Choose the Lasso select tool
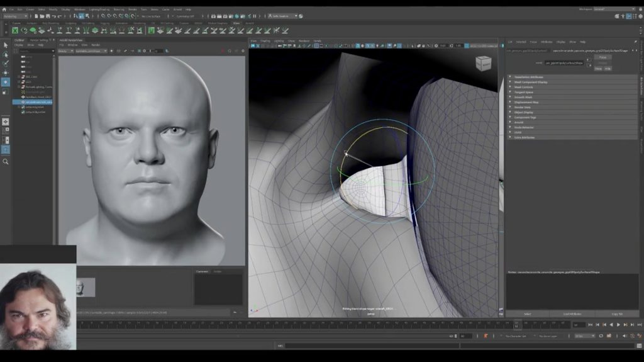 click(x=5, y=54)
